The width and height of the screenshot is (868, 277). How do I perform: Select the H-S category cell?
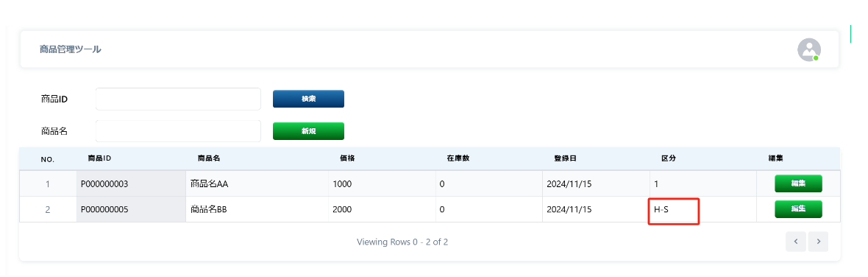[x=703, y=209]
